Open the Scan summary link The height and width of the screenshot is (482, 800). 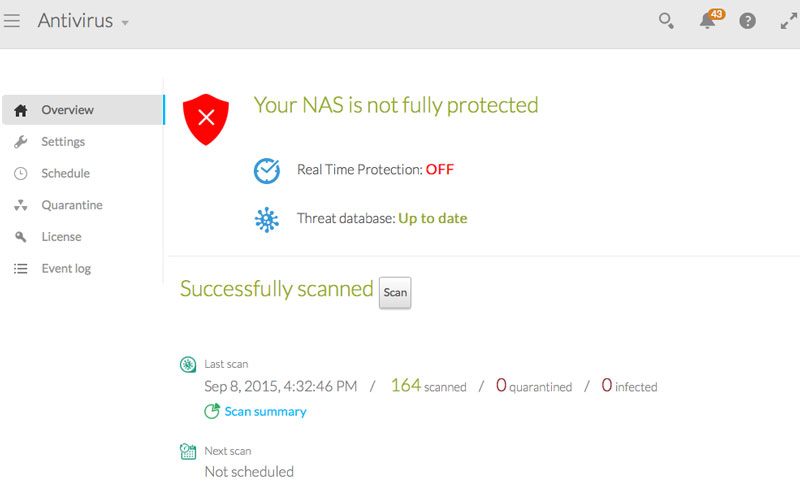(x=265, y=412)
